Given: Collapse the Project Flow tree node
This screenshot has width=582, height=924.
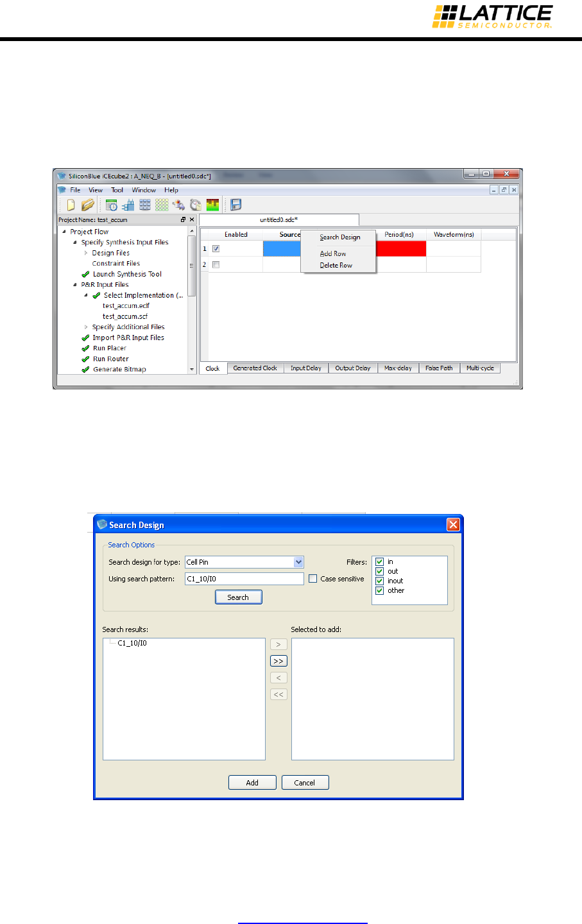Looking at the screenshot, I should click(64, 232).
